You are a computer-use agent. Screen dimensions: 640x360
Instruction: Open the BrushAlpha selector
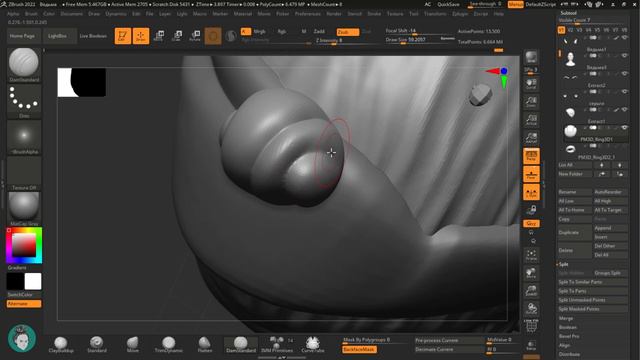[x=24, y=137]
